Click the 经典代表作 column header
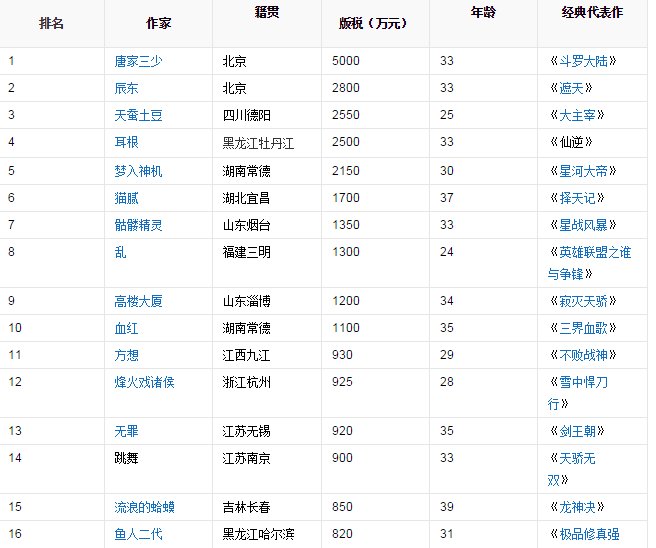 pos(592,12)
